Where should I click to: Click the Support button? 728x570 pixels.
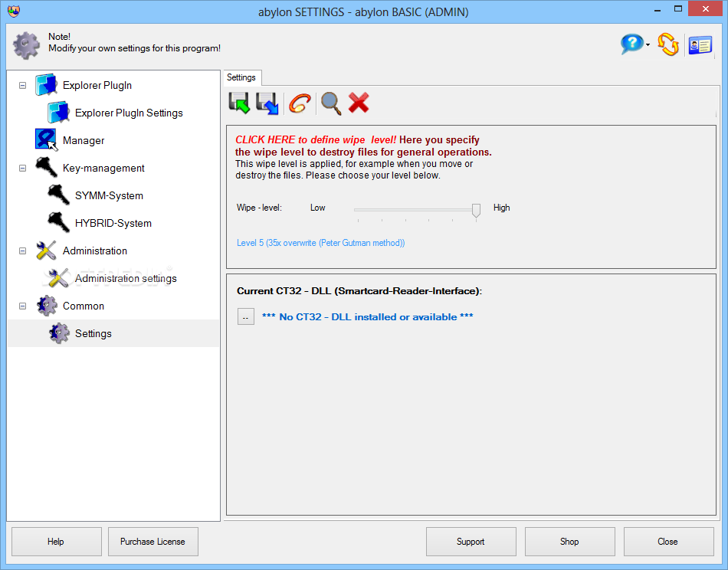(x=471, y=541)
